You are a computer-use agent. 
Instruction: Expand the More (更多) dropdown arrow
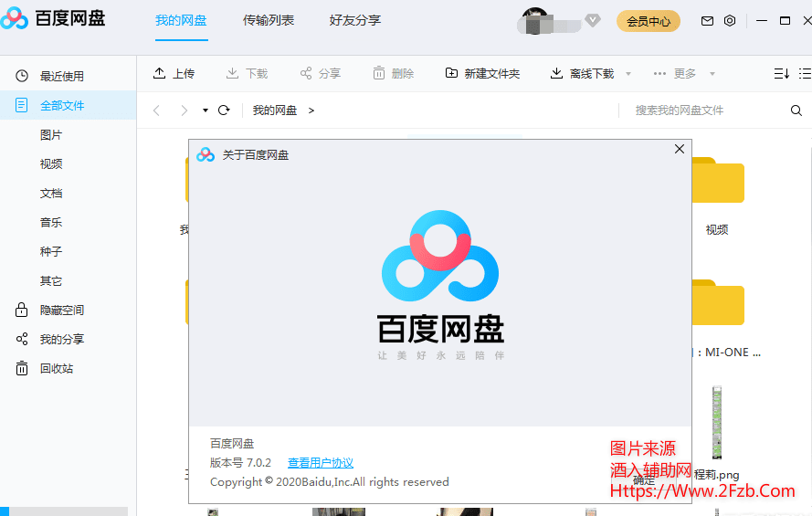coord(712,74)
